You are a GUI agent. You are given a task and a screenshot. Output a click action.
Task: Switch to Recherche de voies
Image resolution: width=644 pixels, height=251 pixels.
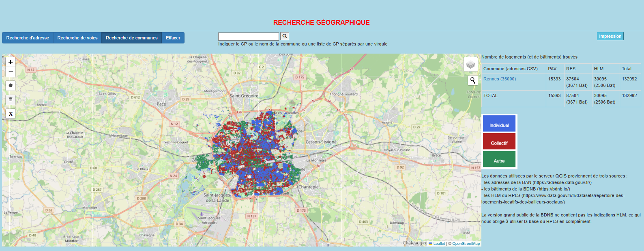77,38
